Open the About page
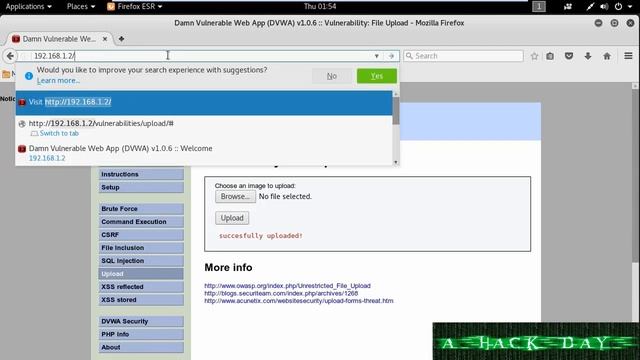Image resolution: width=640 pixels, height=360 pixels. pos(141,347)
